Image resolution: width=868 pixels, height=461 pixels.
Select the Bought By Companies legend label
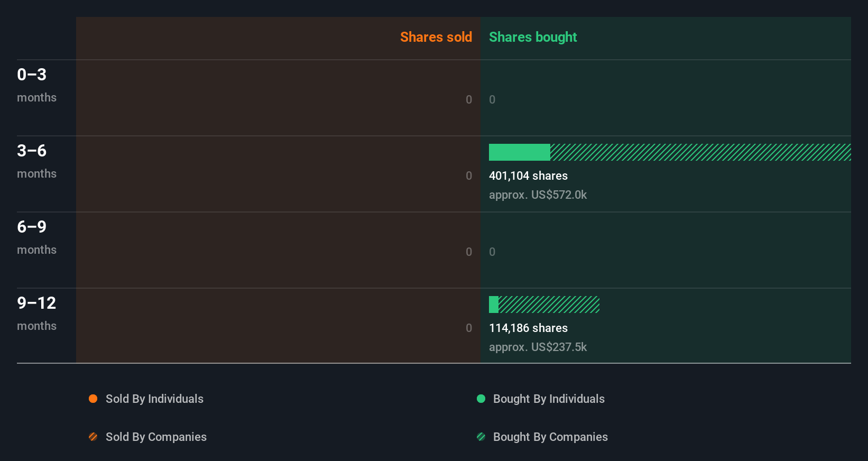pos(550,437)
